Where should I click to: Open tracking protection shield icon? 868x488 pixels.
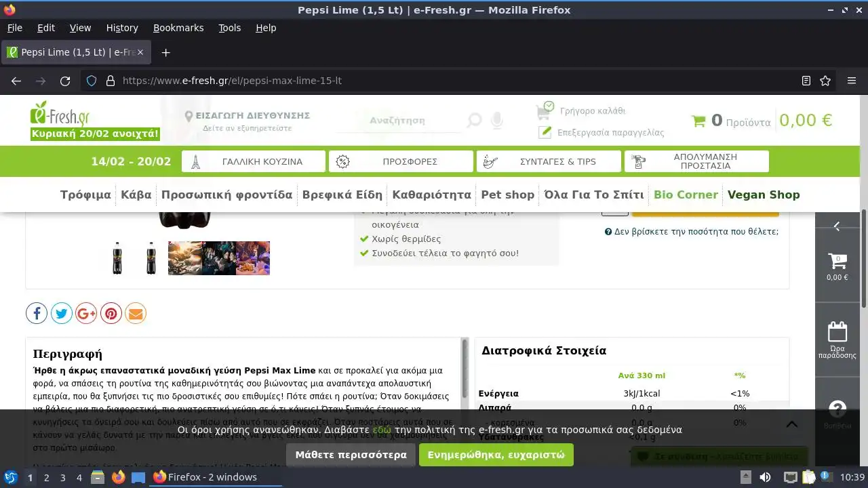[92, 81]
